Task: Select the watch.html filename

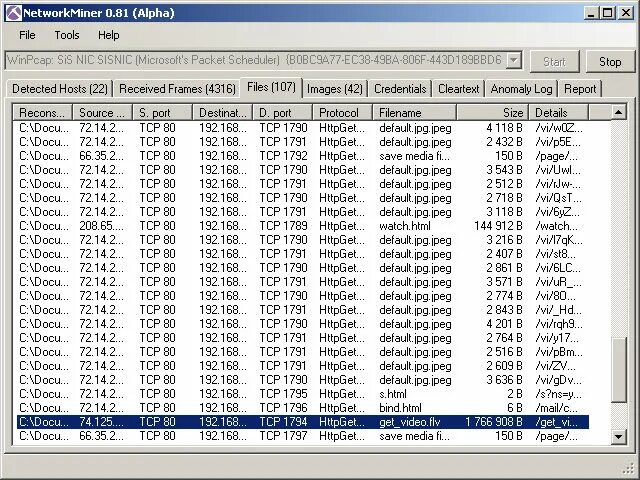Action: [405, 226]
